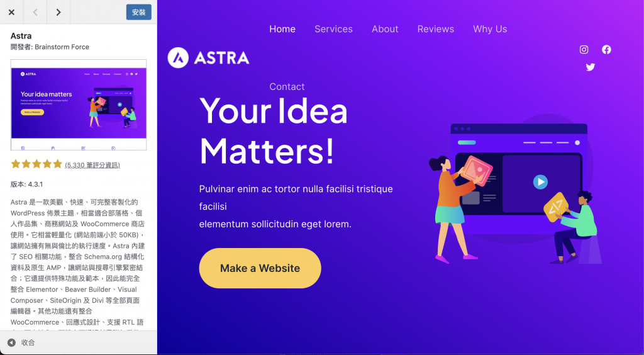Open the Facebook icon link
Screen dimensions: 644x355
click(606, 50)
